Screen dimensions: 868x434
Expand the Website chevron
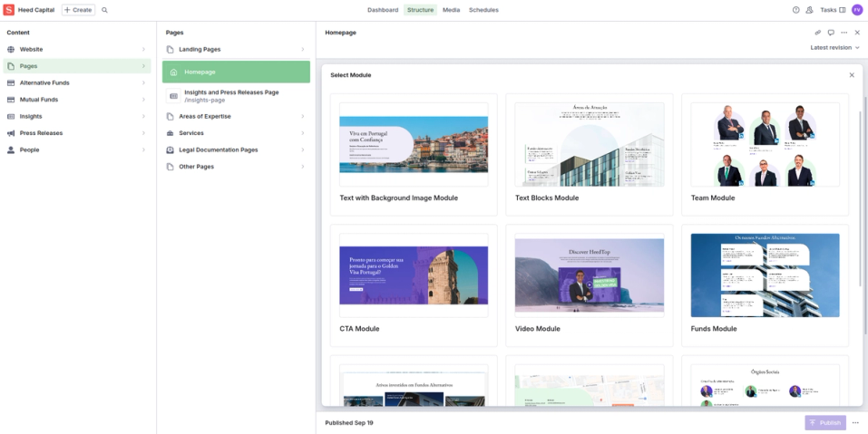(x=143, y=49)
